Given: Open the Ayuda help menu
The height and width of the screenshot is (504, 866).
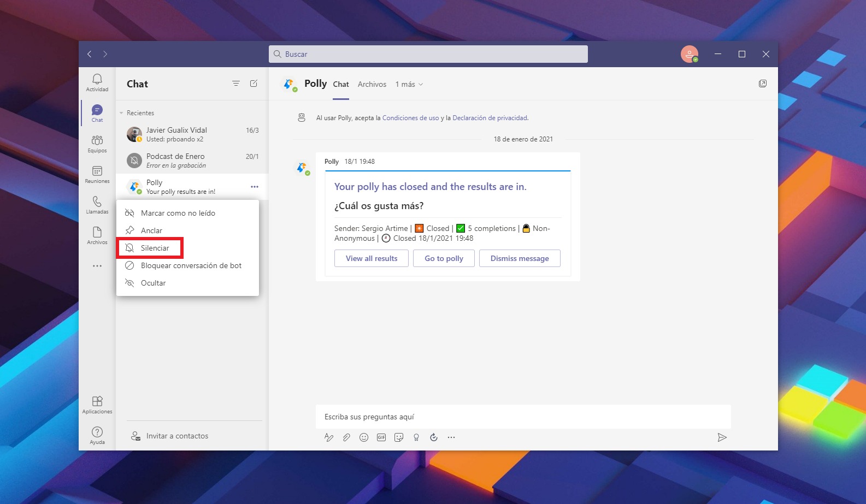Looking at the screenshot, I should click(x=97, y=436).
